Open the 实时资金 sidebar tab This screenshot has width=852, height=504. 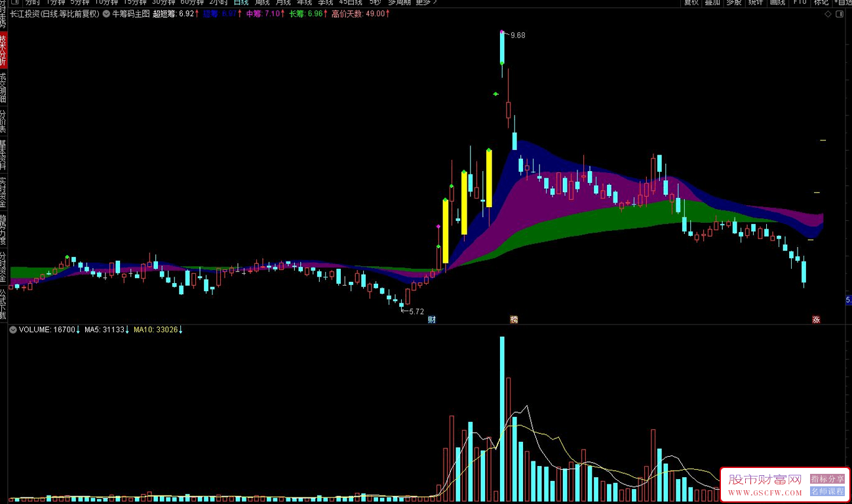[3, 192]
